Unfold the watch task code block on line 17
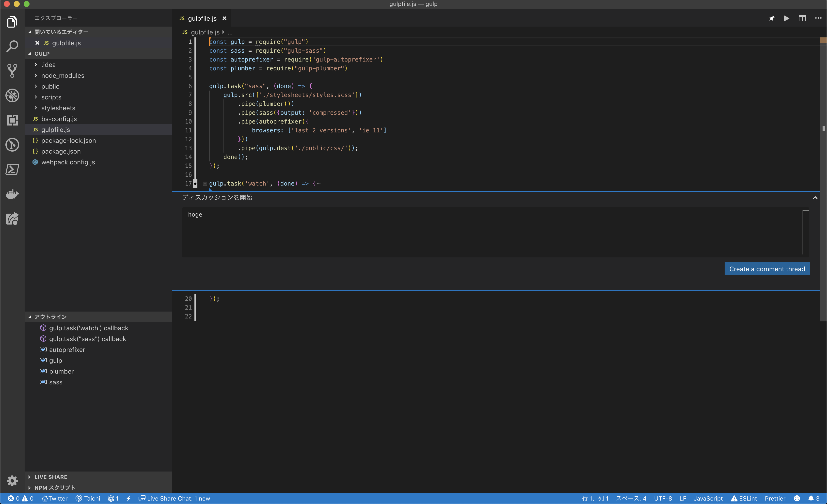 point(205,184)
